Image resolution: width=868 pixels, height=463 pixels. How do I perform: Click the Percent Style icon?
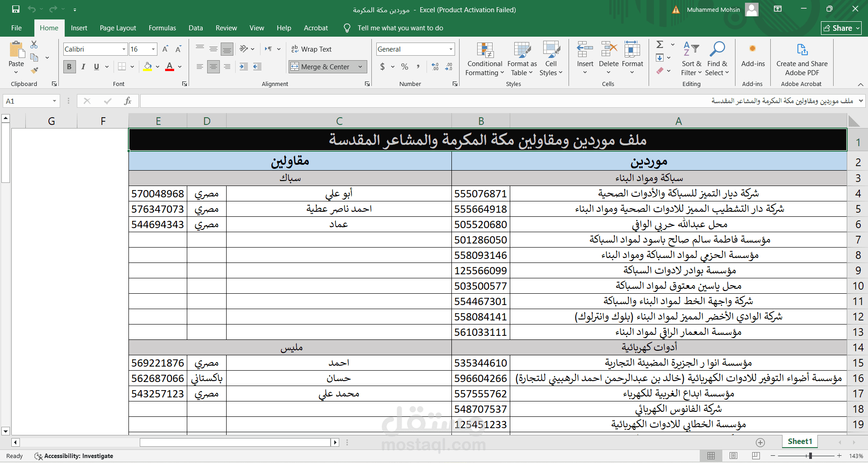tap(405, 67)
